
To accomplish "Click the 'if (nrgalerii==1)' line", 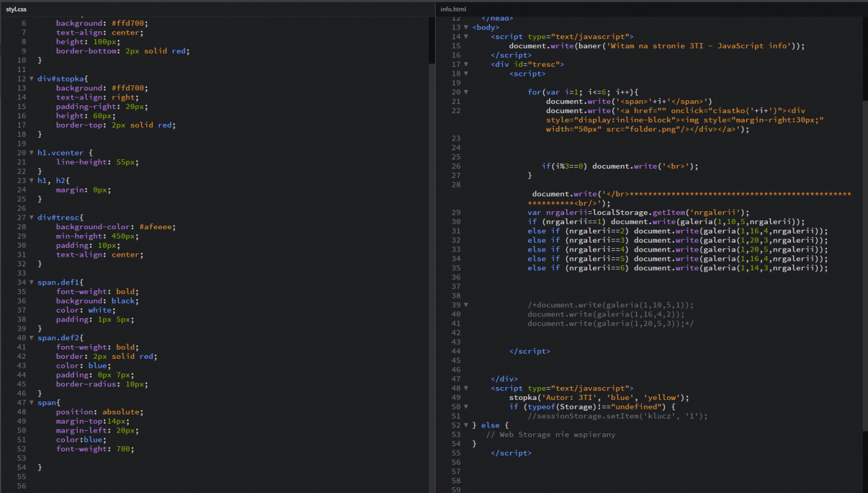I will tap(666, 222).
